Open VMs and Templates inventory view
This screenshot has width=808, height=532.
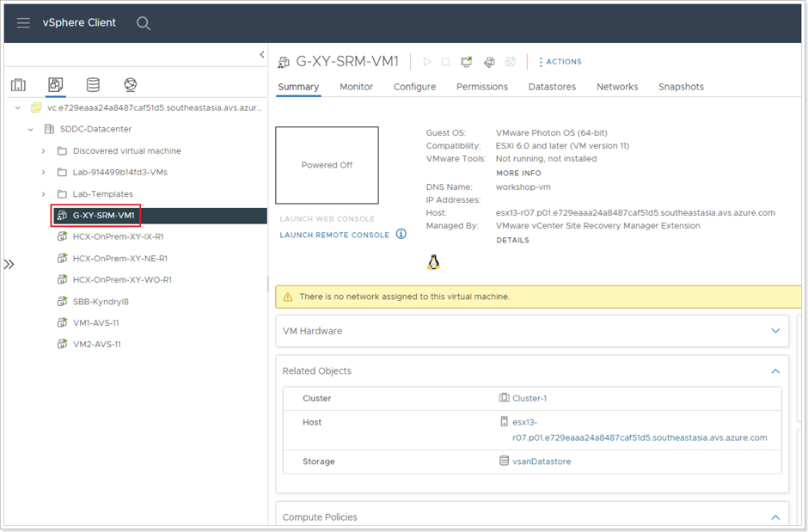coord(55,84)
